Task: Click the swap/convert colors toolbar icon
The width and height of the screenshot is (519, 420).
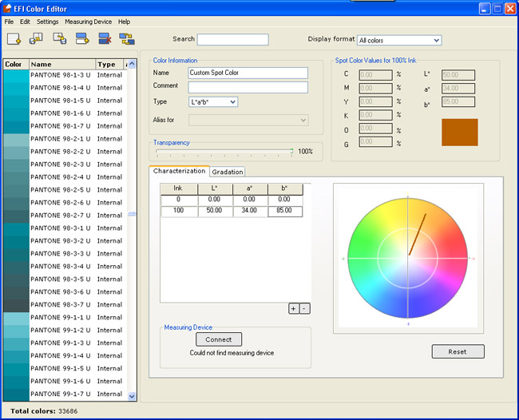Action: 127,38
